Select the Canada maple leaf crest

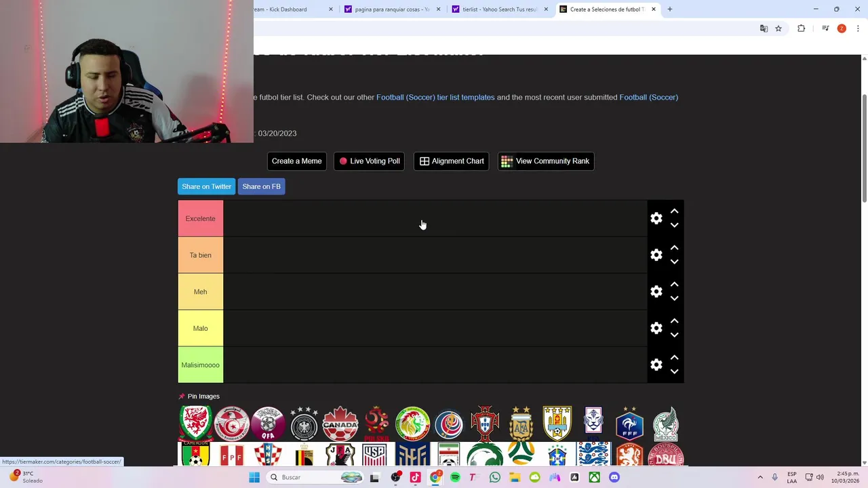340,424
